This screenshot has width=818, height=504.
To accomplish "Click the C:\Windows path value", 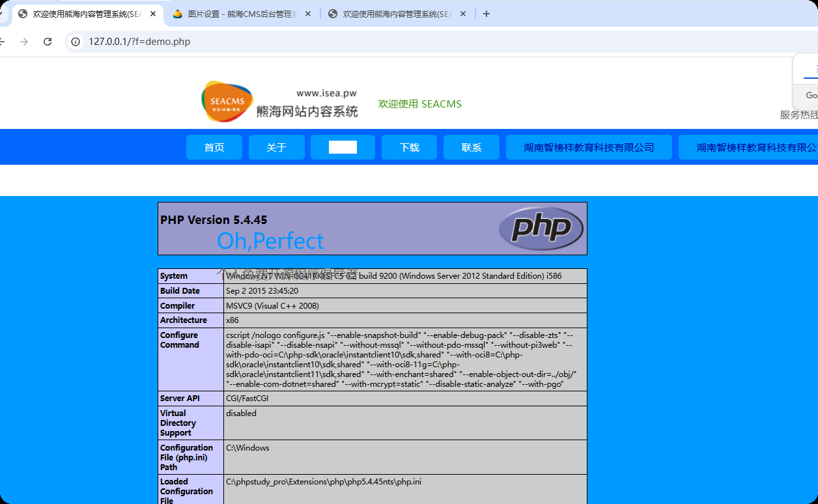I will (247, 448).
